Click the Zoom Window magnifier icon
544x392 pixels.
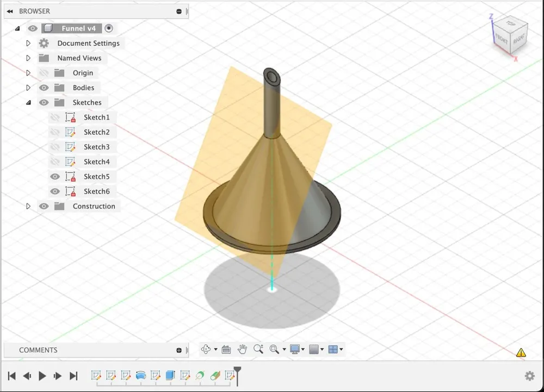274,349
